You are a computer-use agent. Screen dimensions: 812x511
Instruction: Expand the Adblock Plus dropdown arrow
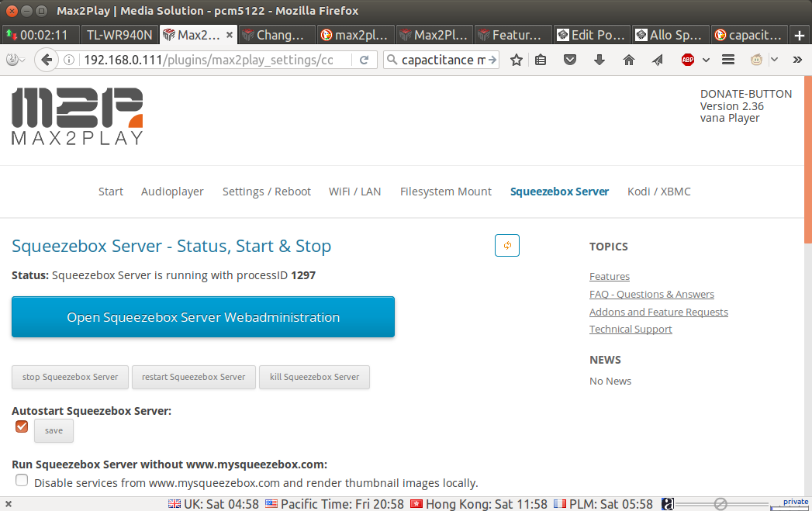tap(706, 60)
